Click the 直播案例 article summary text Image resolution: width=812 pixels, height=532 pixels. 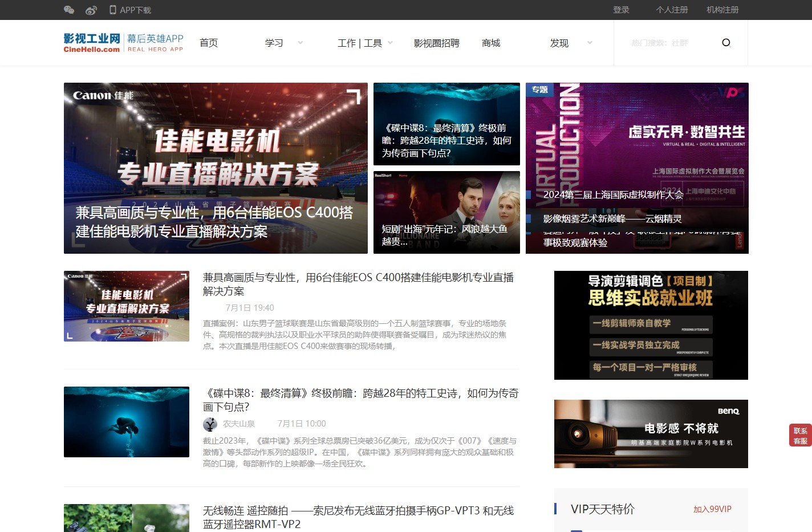pyautogui.click(x=355, y=335)
